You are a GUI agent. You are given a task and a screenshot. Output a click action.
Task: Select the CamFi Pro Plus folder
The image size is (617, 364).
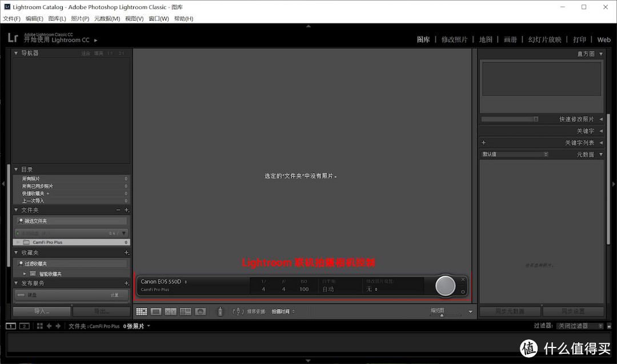71,242
